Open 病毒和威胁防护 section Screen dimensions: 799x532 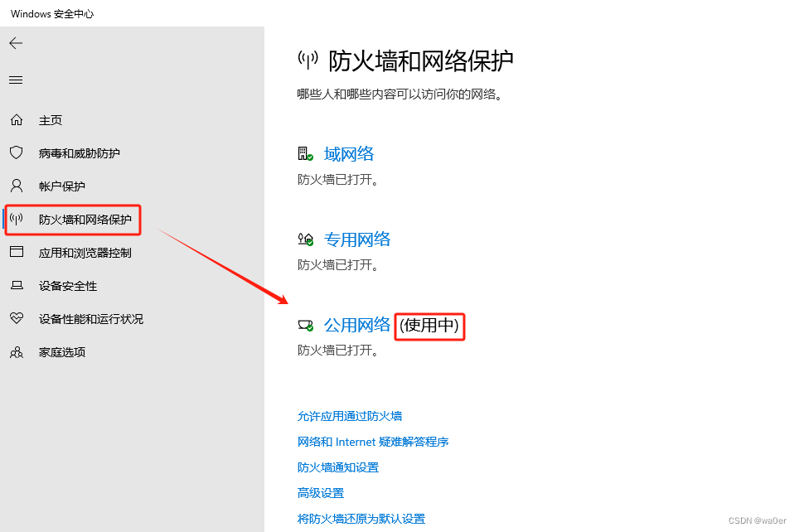tap(80, 153)
